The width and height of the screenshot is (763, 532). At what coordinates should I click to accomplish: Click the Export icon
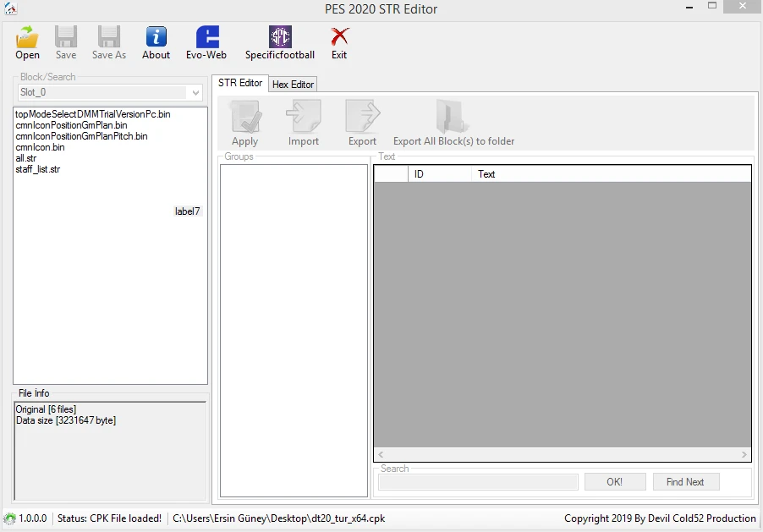(362, 121)
